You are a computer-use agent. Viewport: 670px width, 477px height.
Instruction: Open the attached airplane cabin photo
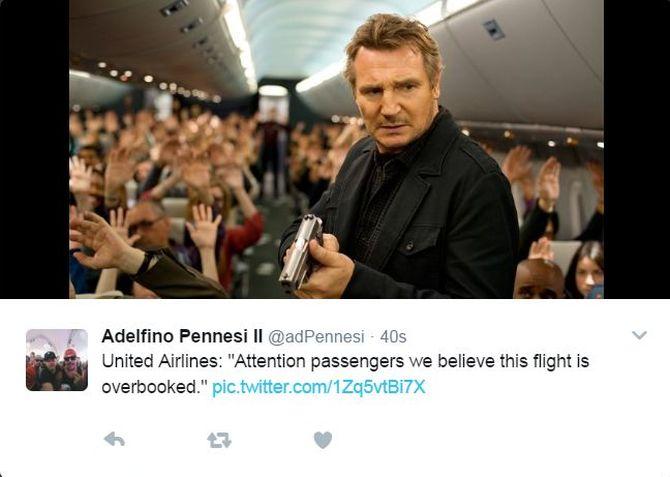(x=336, y=149)
